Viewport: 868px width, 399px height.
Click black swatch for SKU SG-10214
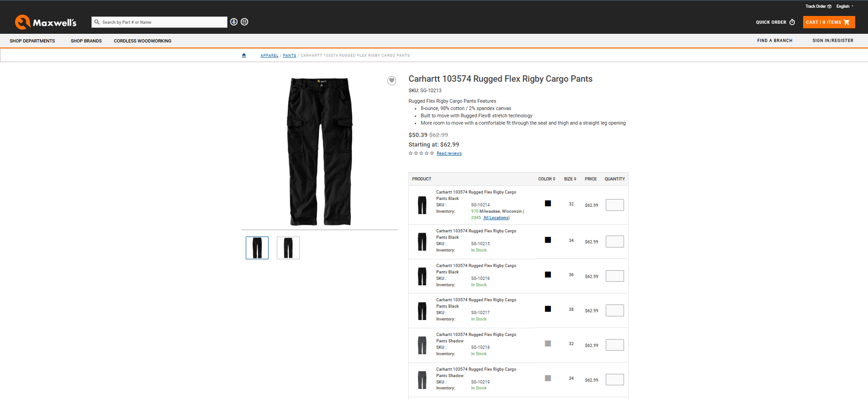click(548, 204)
